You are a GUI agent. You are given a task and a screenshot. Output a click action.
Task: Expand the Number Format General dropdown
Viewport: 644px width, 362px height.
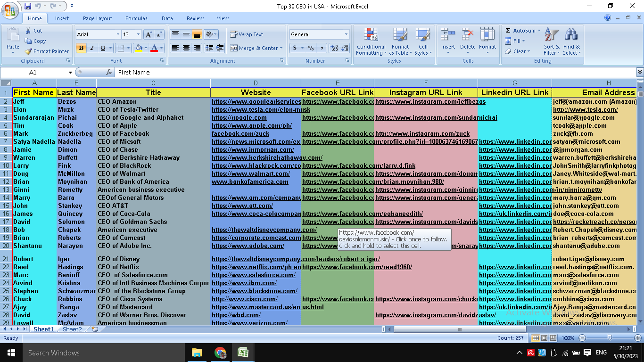click(346, 34)
